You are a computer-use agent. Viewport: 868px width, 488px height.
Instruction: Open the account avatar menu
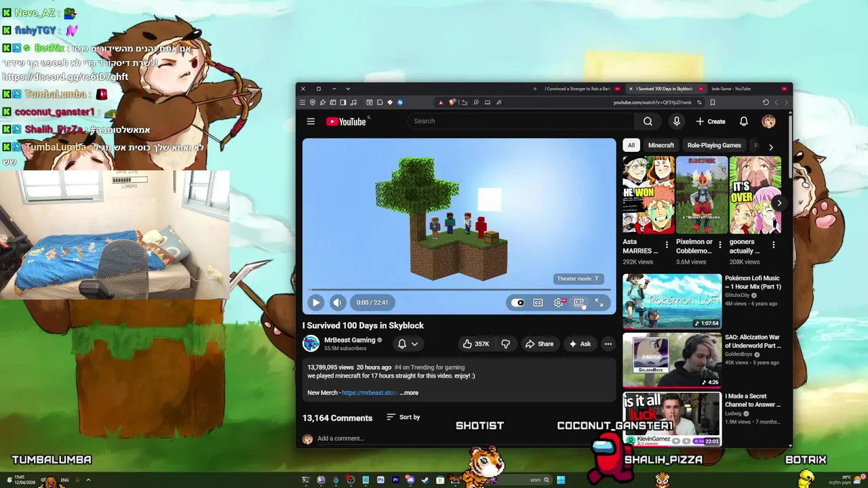(x=768, y=121)
